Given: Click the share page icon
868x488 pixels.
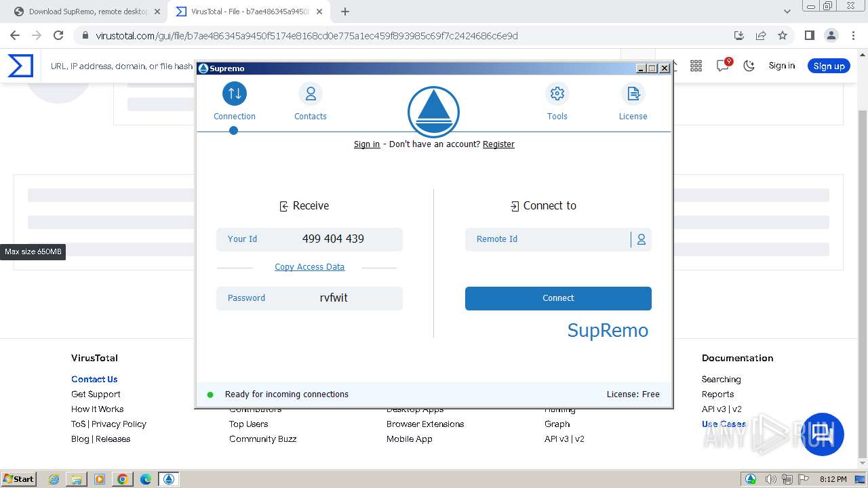Looking at the screenshot, I should [x=761, y=35].
